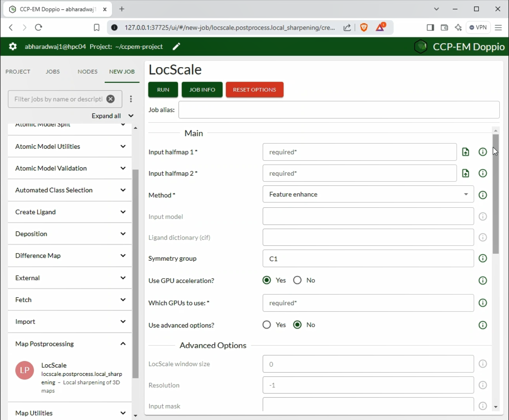Select No for Use advanced options
The width and height of the screenshot is (509, 420).
tap(297, 325)
